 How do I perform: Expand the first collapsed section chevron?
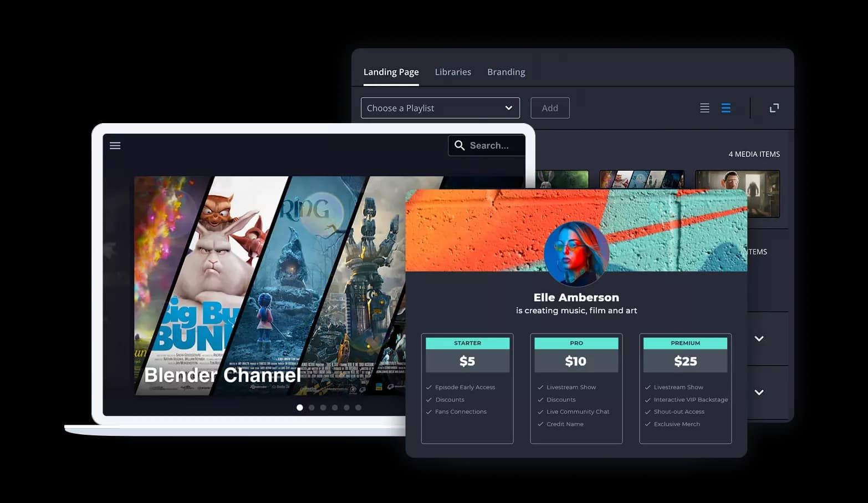pyautogui.click(x=758, y=339)
